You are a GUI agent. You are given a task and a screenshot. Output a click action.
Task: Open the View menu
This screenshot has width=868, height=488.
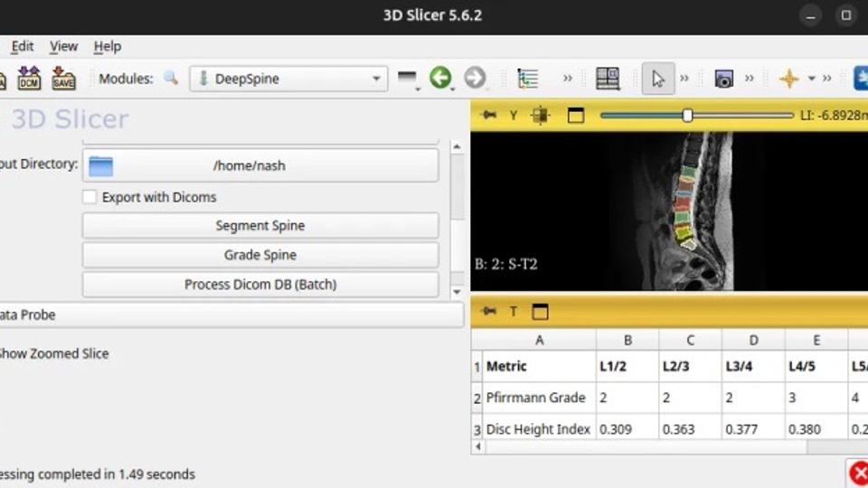pos(63,46)
